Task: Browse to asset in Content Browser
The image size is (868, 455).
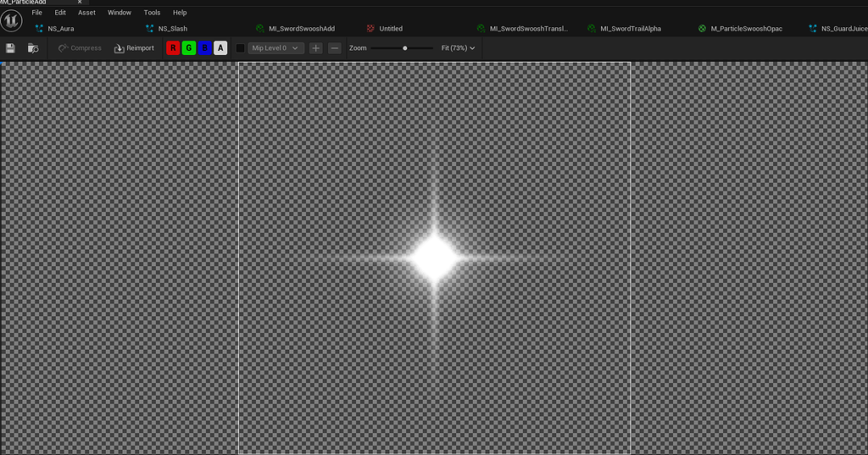Action: pos(33,48)
